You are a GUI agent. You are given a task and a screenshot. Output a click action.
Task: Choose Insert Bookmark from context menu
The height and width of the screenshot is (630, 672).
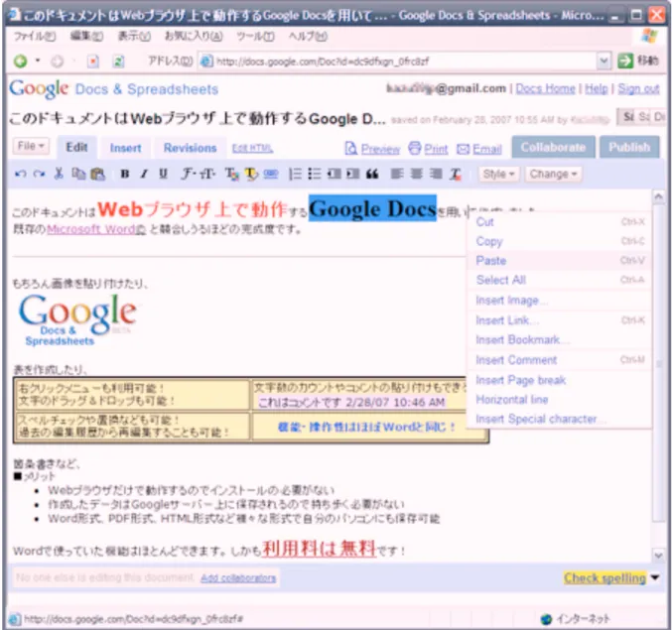pos(559,339)
